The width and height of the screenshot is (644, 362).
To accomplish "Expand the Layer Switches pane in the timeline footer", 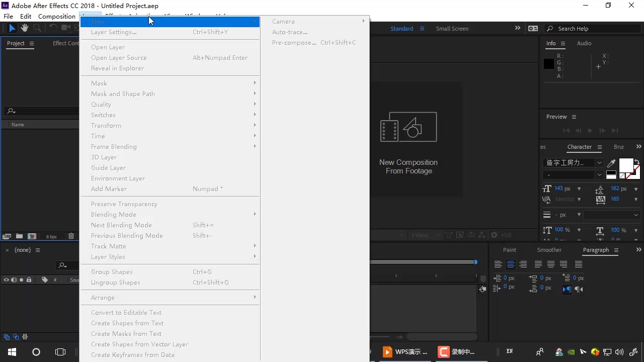I will [7, 337].
